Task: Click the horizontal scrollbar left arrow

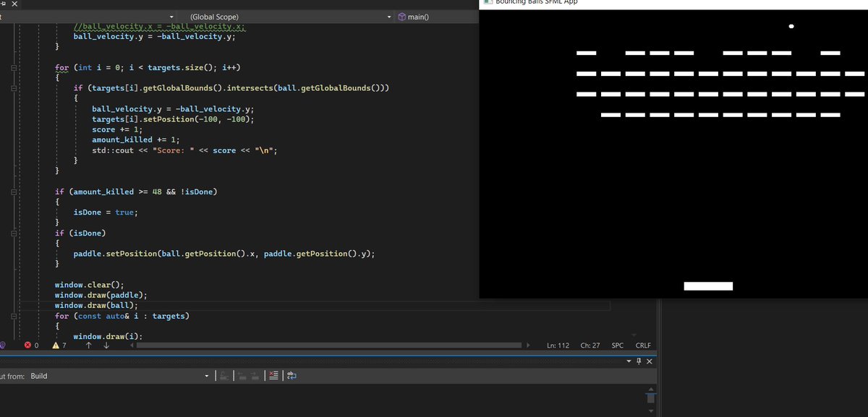Action: pyautogui.click(x=132, y=345)
